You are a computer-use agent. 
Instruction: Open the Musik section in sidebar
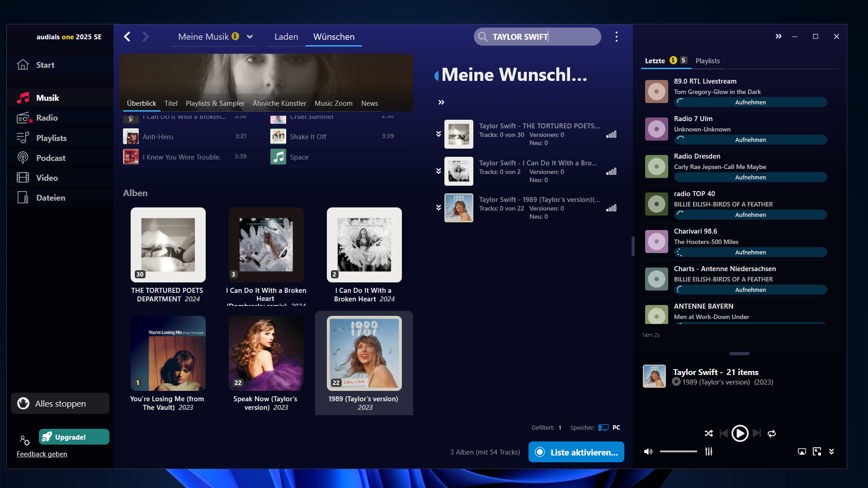pos(60,98)
